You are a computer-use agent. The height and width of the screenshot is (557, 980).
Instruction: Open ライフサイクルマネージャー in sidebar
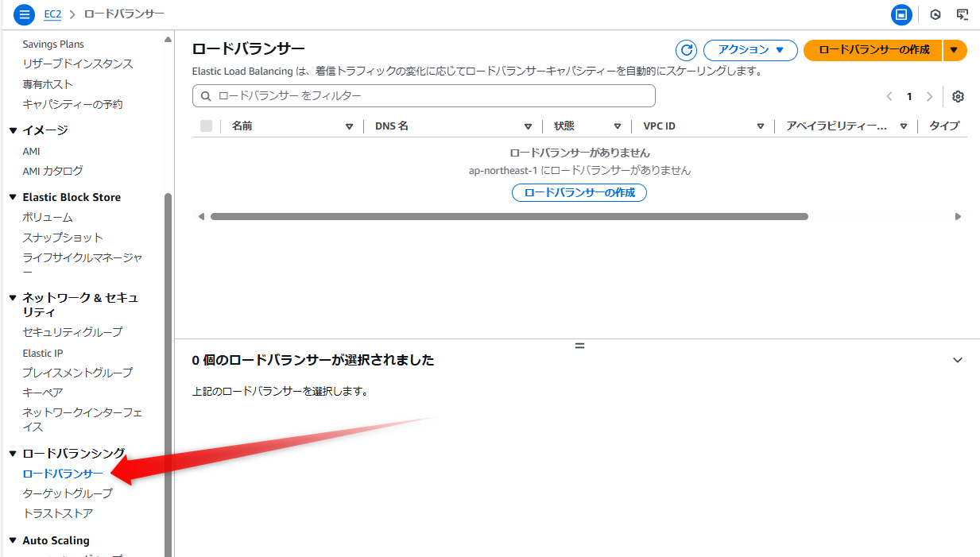[83, 265]
